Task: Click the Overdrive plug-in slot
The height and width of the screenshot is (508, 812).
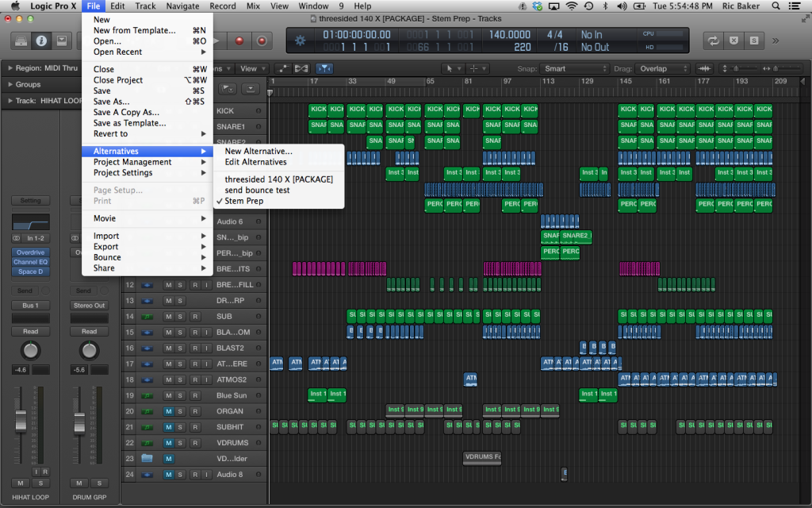Action: (31, 252)
